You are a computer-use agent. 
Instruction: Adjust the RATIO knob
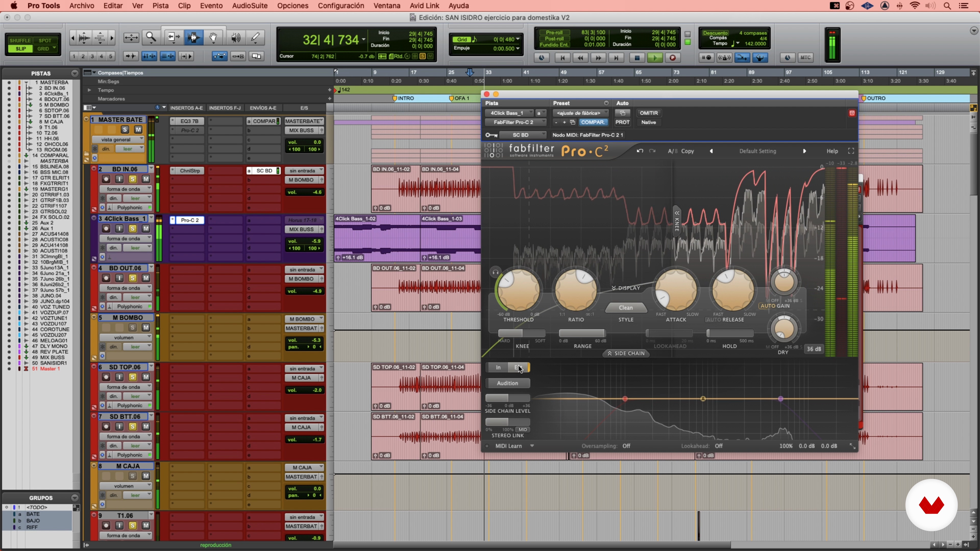[x=575, y=290]
